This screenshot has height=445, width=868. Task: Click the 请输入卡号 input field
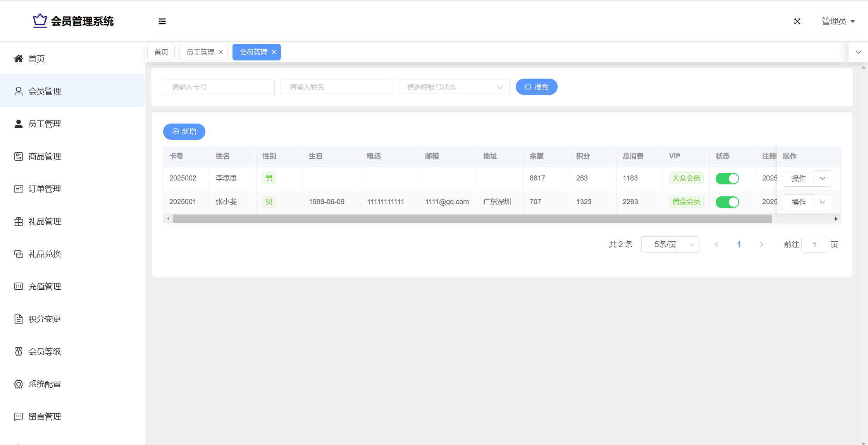pos(219,87)
